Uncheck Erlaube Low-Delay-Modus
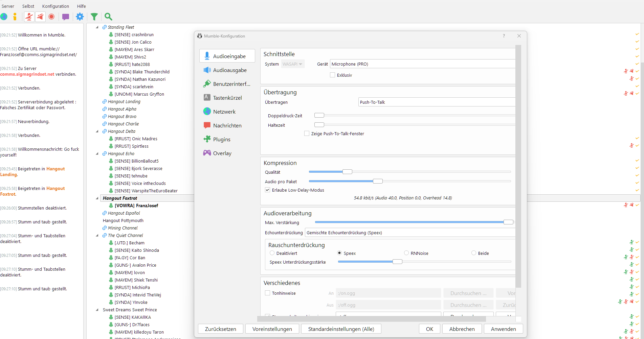 click(x=268, y=190)
